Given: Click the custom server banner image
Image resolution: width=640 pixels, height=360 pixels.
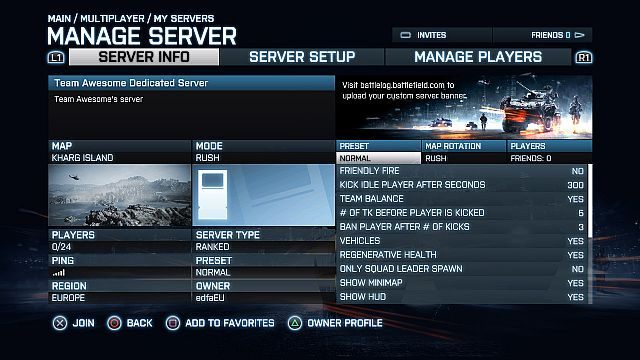Looking at the screenshot, I should 464,107.
